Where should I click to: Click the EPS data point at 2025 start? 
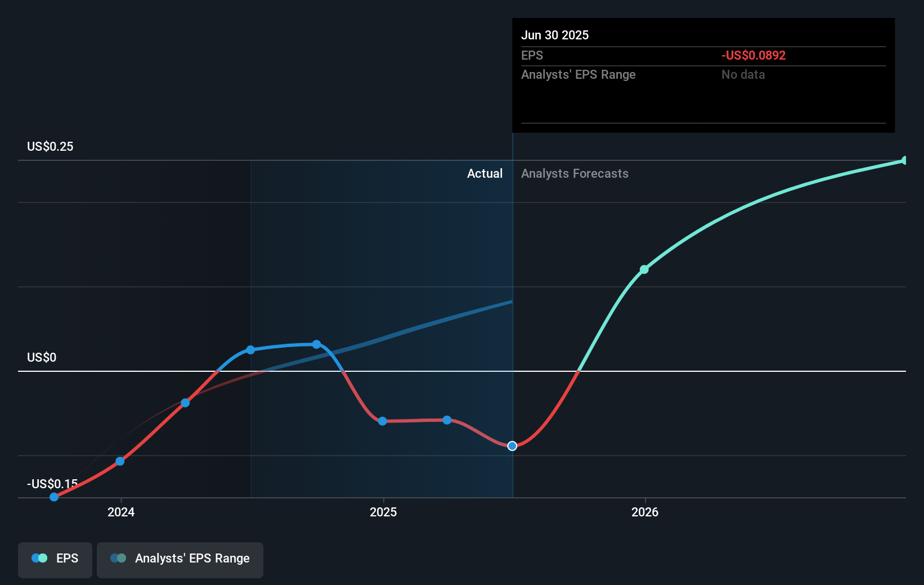(x=382, y=421)
